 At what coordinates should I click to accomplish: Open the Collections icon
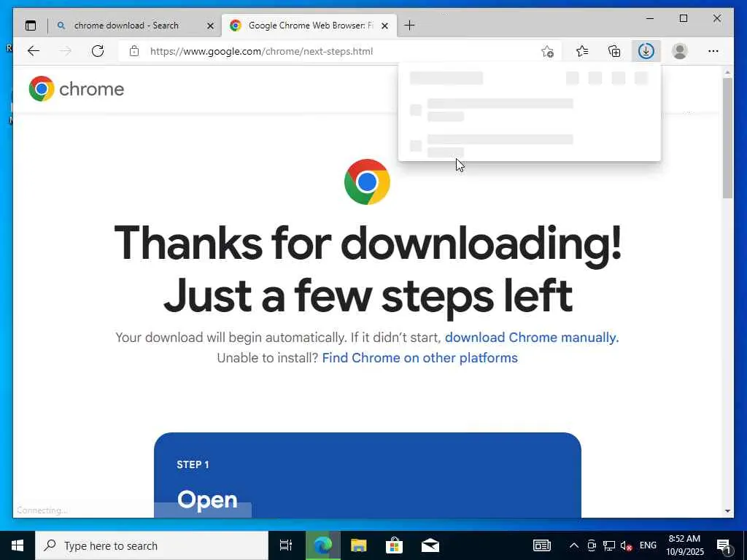614,51
